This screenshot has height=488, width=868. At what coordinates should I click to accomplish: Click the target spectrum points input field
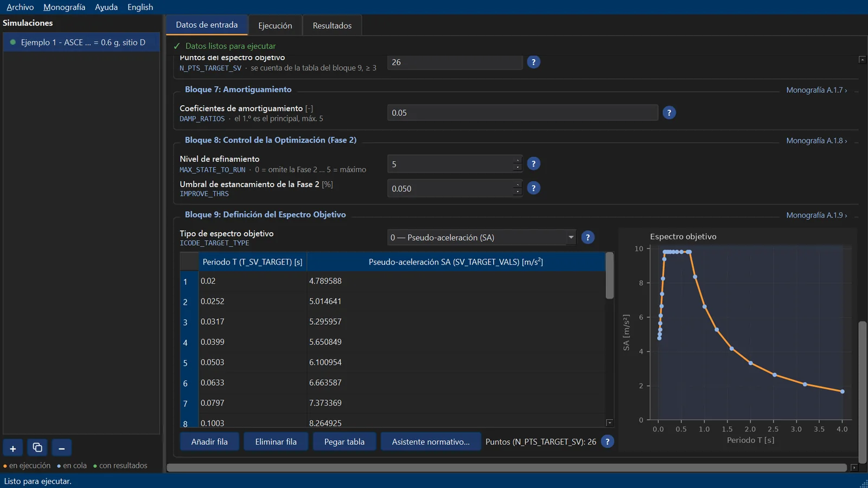pyautogui.click(x=455, y=62)
